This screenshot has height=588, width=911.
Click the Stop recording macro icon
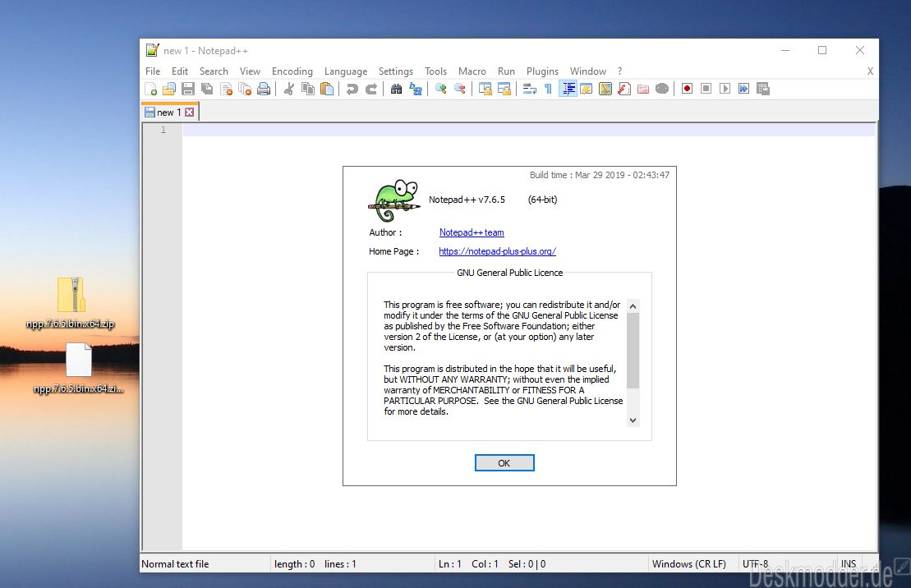(706, 89)
